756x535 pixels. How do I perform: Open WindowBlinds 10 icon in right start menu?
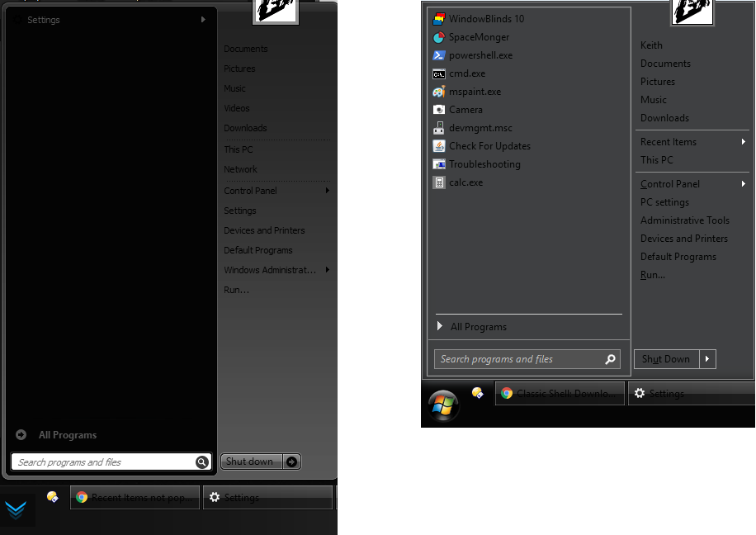(x=439, y=19)
